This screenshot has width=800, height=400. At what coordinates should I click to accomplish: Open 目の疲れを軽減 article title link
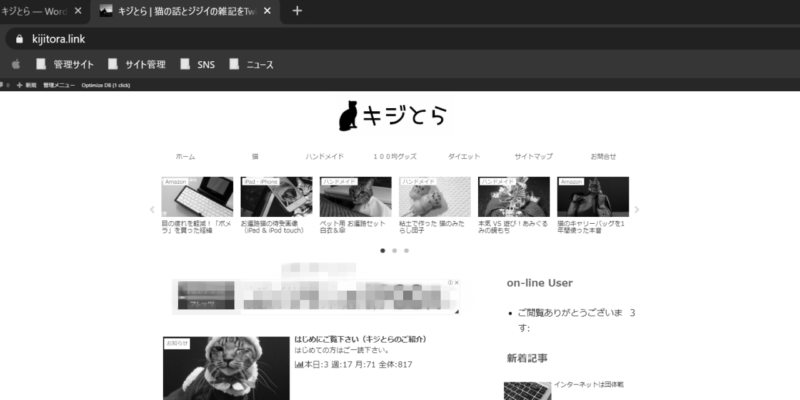tap(194, 227)
